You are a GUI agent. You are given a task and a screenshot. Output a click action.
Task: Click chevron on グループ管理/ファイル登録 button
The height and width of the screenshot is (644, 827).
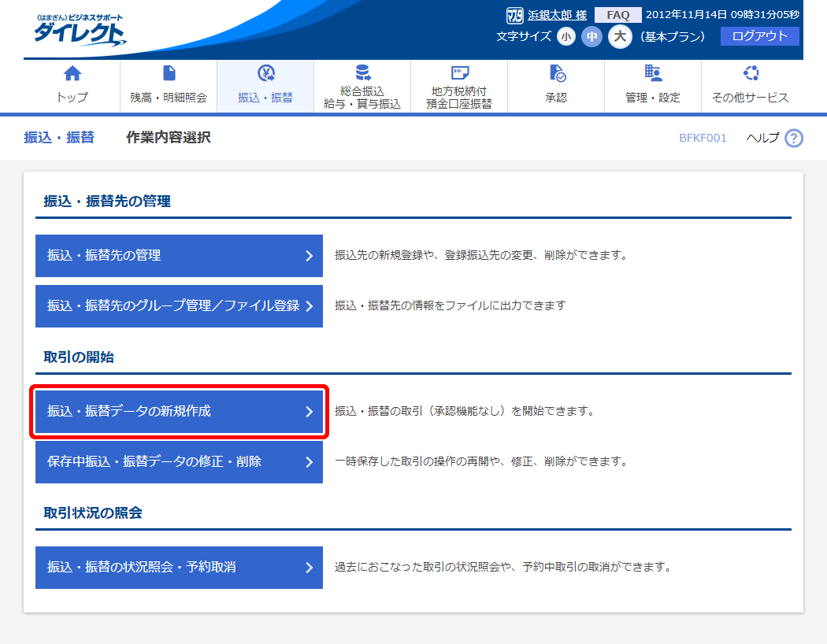310,306
